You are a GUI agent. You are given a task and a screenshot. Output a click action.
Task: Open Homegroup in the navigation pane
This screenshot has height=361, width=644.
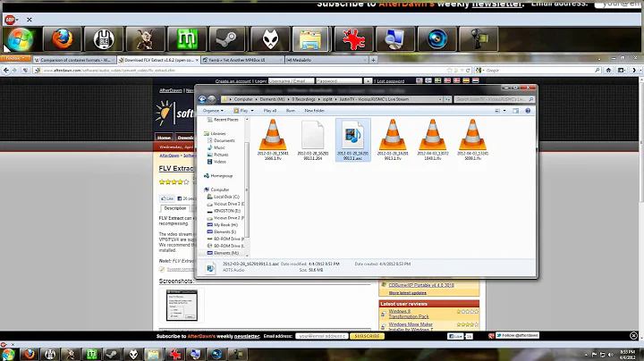pos(222,175)
